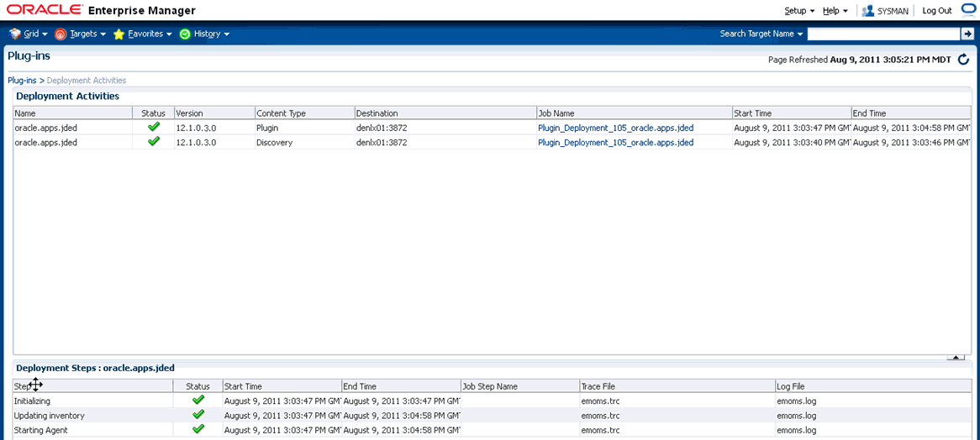Click emoms.trc in the Starting Agent row
Image resolution: width=980 pixels, height=440 pixels.
[x=600, y=430]
